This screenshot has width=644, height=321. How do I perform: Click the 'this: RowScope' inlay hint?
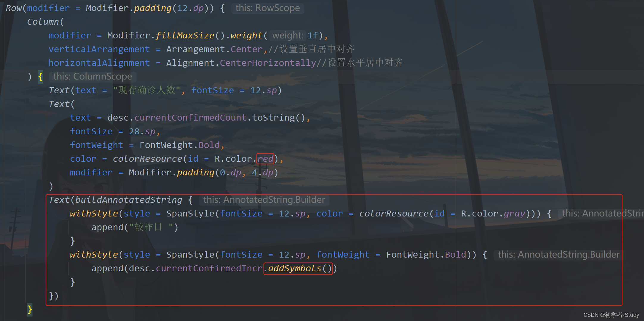(x=268, y=8)
